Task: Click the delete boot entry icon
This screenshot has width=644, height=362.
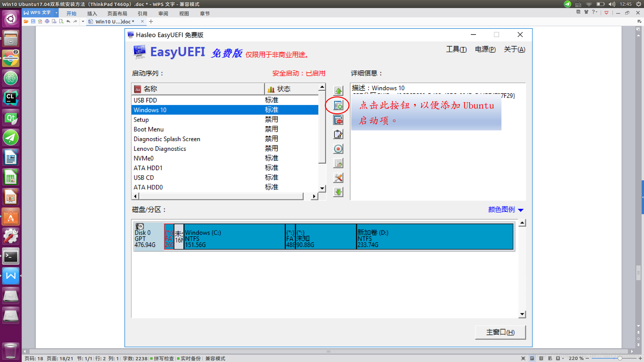Action: [338, 120]
